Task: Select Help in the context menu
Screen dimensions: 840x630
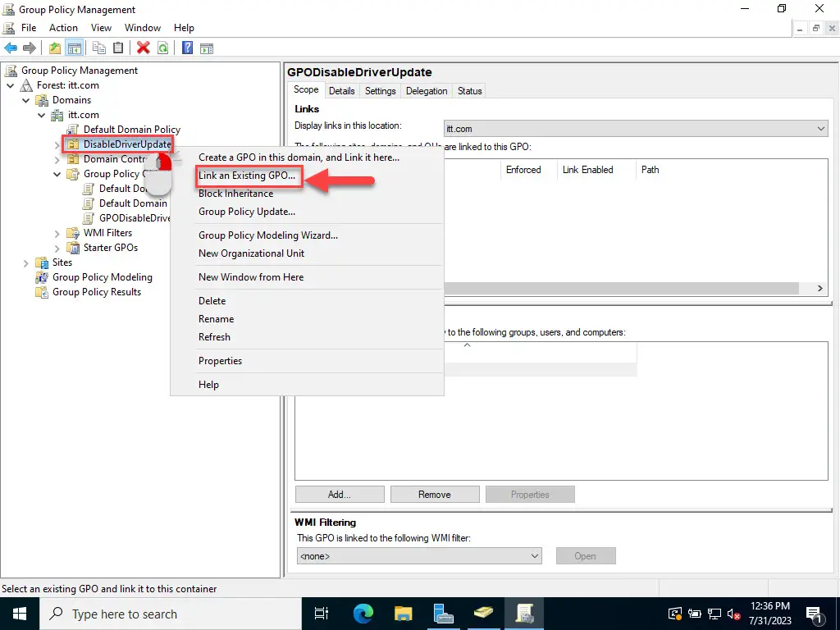Action: coord(208,385)
